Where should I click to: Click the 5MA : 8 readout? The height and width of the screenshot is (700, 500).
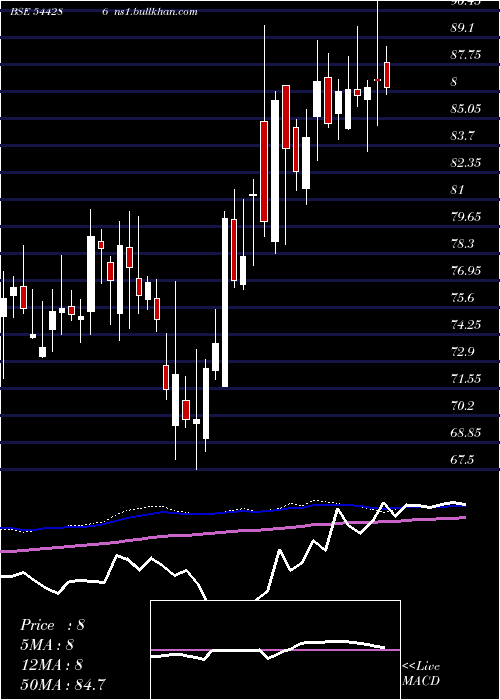point(47,645)
